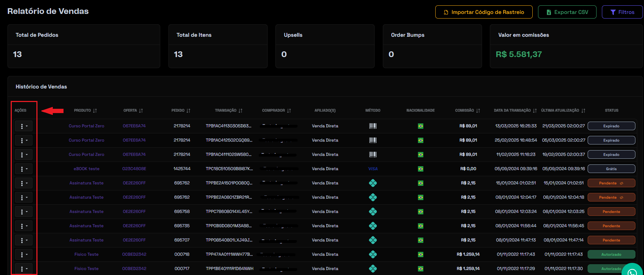
Task: Click sort icon beside Última Atualização
Action: point(583,111)
